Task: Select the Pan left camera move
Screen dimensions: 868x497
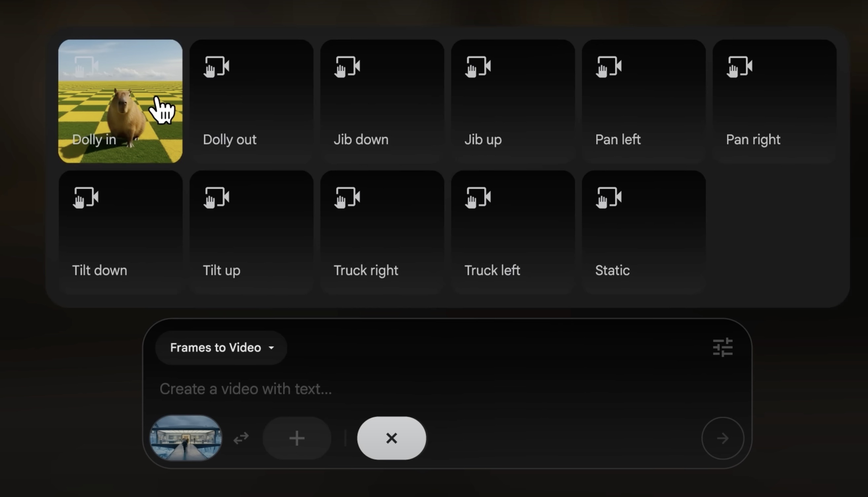Action: tap(644, 101)
